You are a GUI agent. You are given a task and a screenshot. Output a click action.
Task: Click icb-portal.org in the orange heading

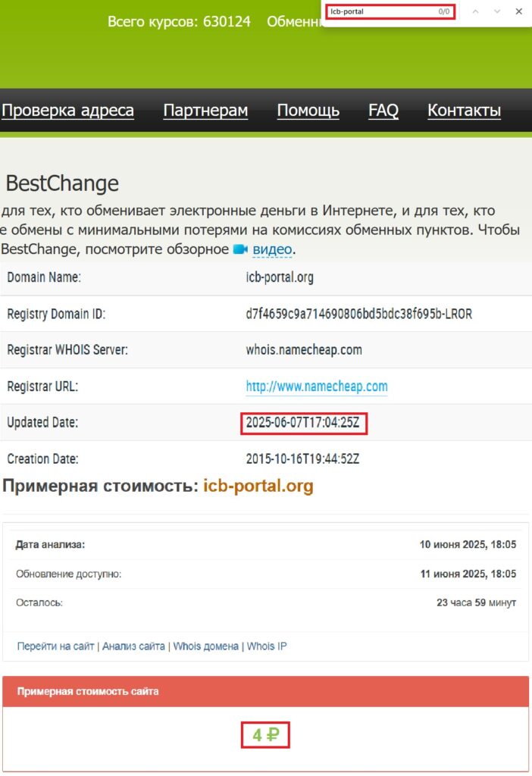pyautogui.click(x=258, y=486)
